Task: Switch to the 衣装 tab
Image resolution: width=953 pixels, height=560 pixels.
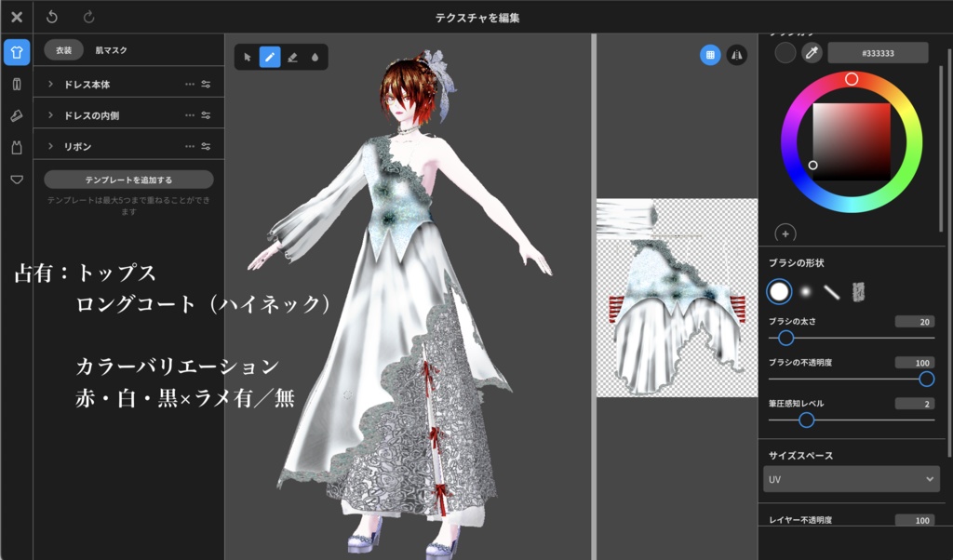Action: point(64,50)
